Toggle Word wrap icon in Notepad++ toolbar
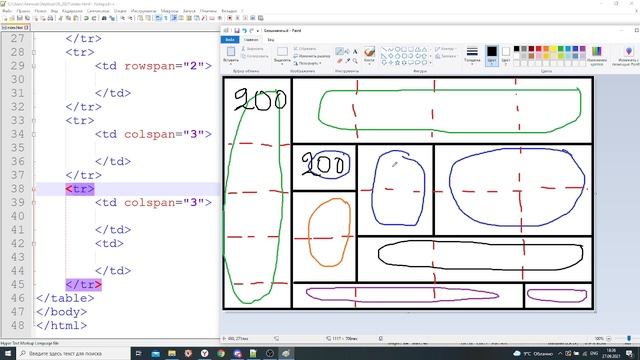640x360 pixels. (x=158, y=18)
